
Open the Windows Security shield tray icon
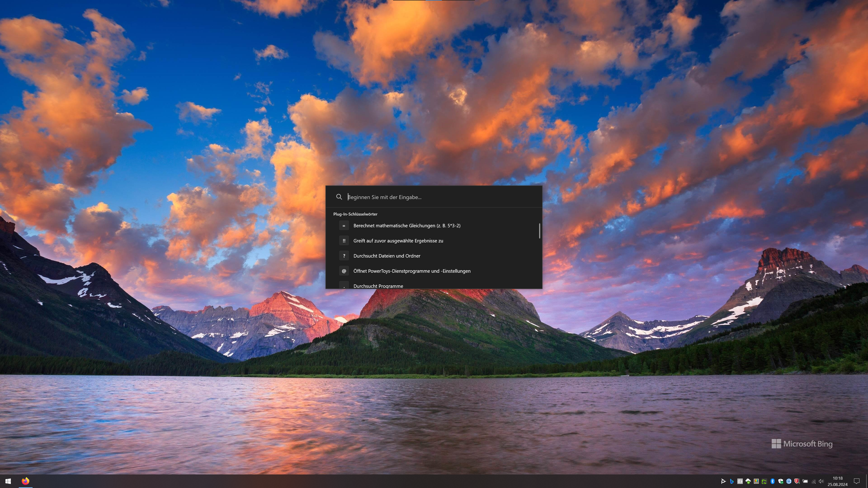(781, 481)
